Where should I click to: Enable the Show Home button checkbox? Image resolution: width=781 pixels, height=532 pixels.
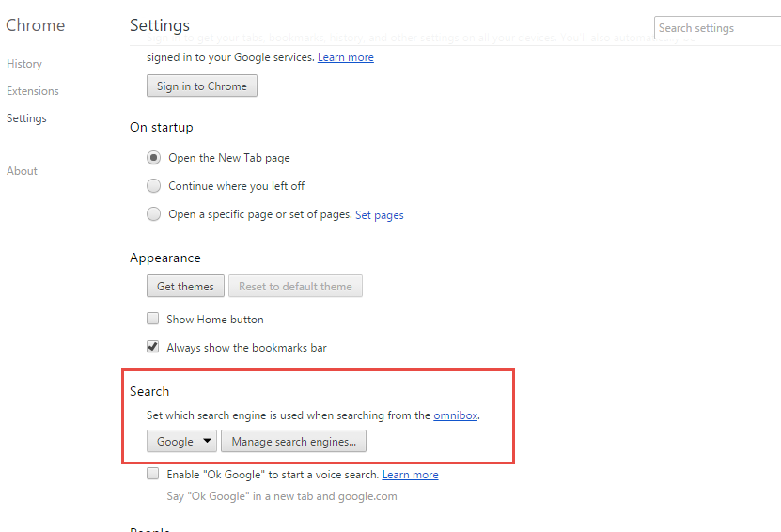point(153,319)
